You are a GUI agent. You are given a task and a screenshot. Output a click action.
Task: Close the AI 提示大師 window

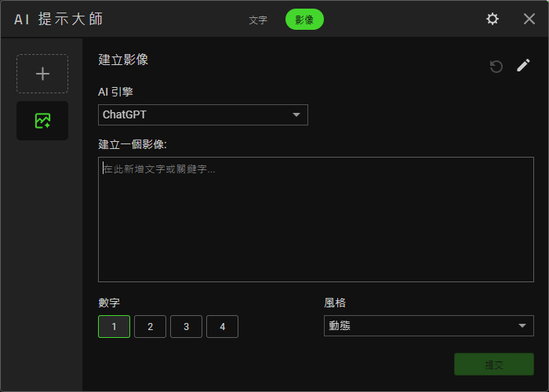click(529, 19)
